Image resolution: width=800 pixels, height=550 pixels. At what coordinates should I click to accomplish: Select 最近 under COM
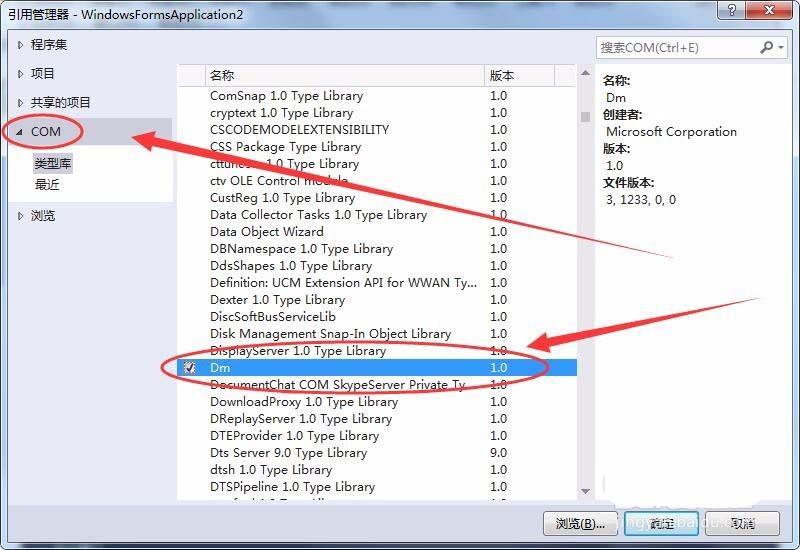(47, 184)
